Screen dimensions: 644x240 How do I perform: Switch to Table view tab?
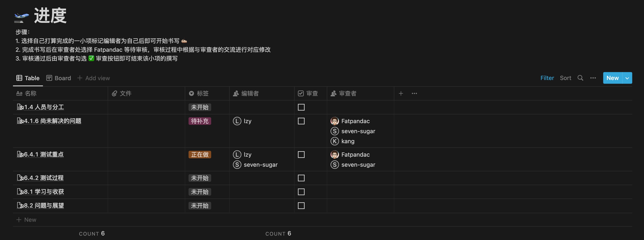28,77
